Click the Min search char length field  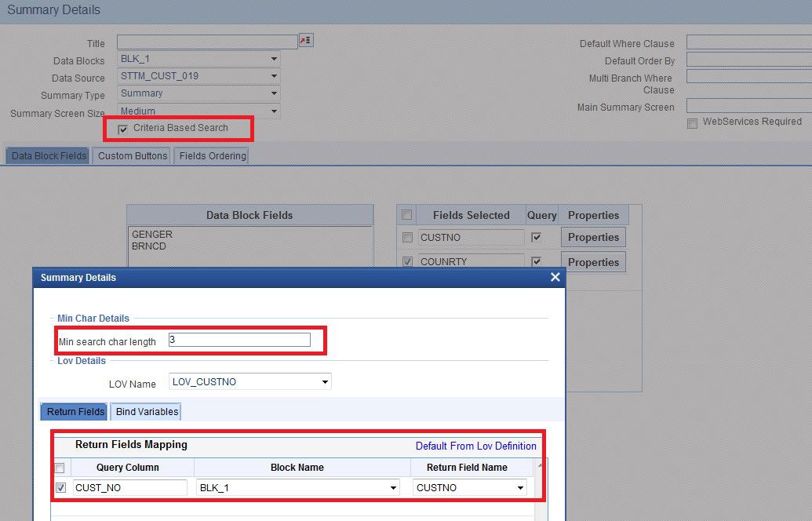[x=239, y=340]
